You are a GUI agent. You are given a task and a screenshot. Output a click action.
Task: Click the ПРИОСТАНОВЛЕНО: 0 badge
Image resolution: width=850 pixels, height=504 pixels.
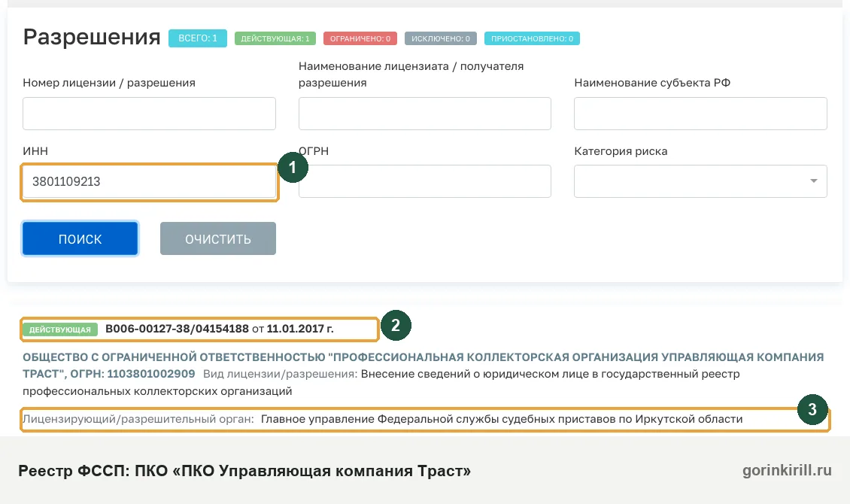[x=532, y=38]
